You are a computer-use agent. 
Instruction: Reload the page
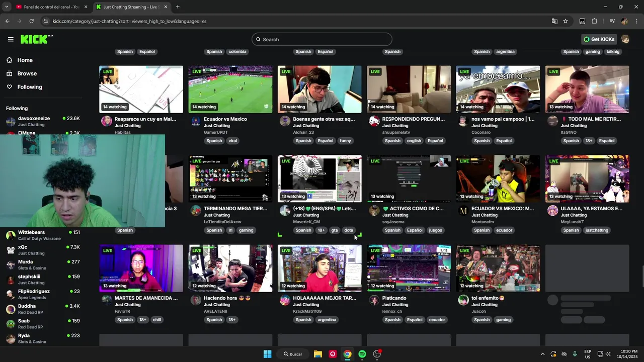pyautogui.click(x=31, y=21)
